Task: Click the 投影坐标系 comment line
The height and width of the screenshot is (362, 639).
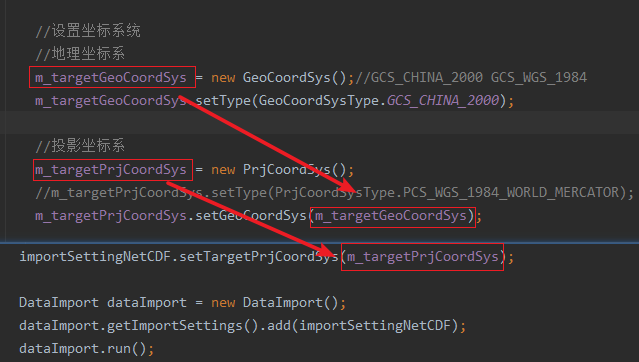Action: click(x=80, y=146)
